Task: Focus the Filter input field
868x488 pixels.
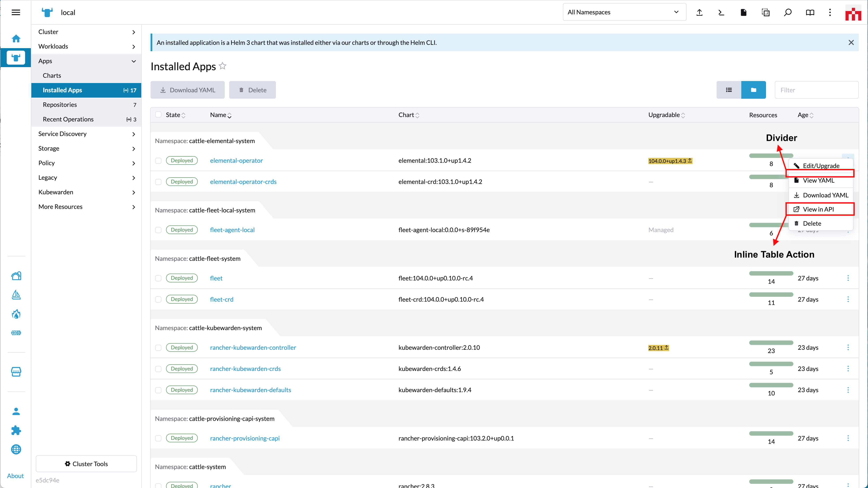Action: pos(816,90)
